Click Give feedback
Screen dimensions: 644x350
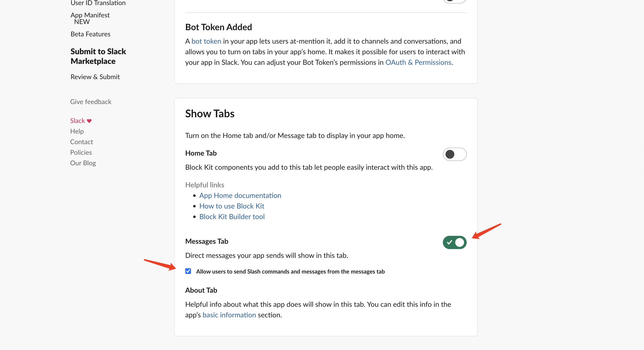coord(90,101)
